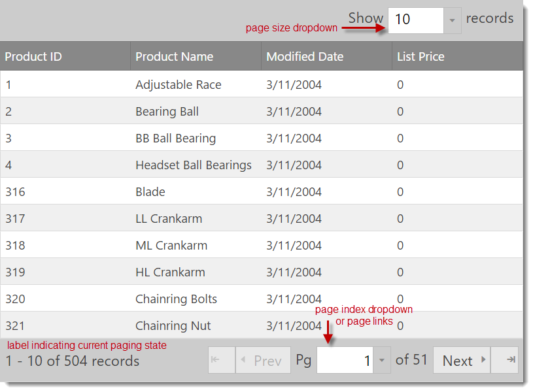This screenshot has height=392, width=533.
Task: Click the Blade product name cell
Action: click(x=150, y=192)
